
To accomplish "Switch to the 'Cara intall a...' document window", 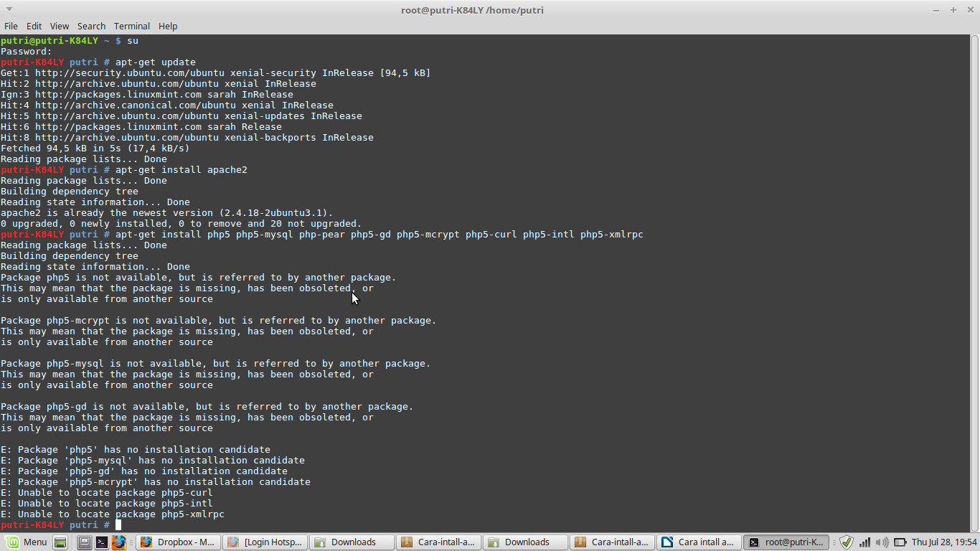I will [x=698, y=542].
